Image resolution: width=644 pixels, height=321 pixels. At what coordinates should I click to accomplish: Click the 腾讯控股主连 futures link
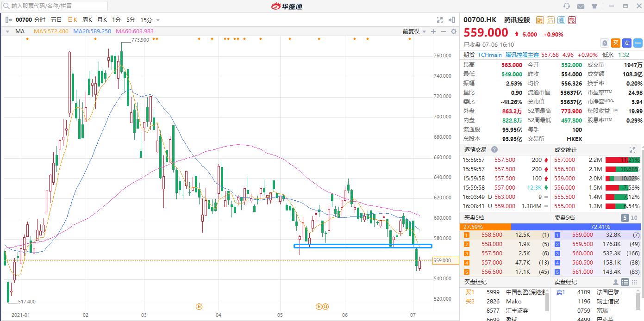tap(522, 55)
